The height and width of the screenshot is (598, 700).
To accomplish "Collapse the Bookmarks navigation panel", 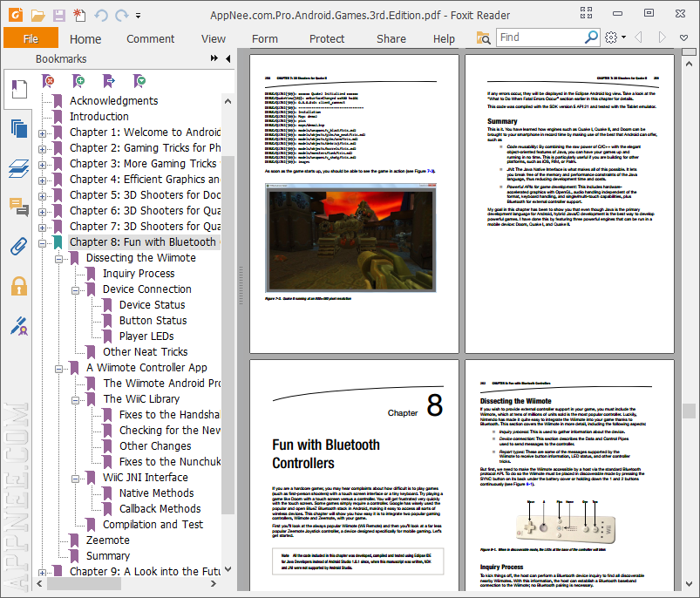I will (x=228, y=58).
